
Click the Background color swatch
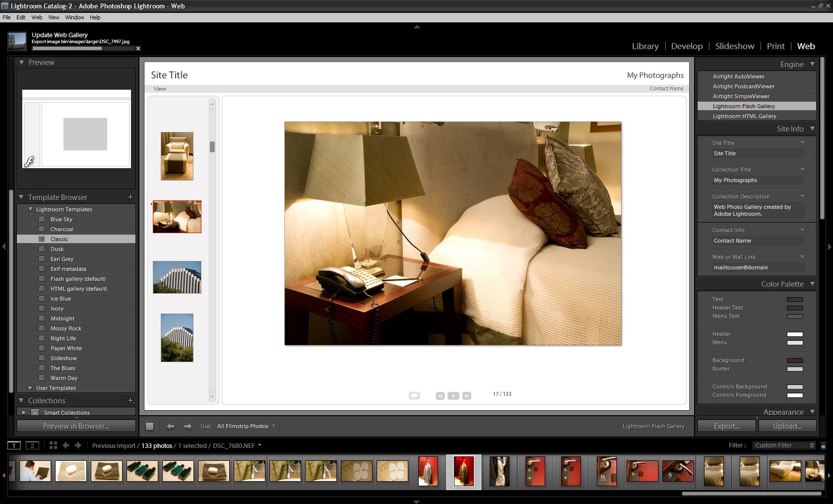pos(794,361)
